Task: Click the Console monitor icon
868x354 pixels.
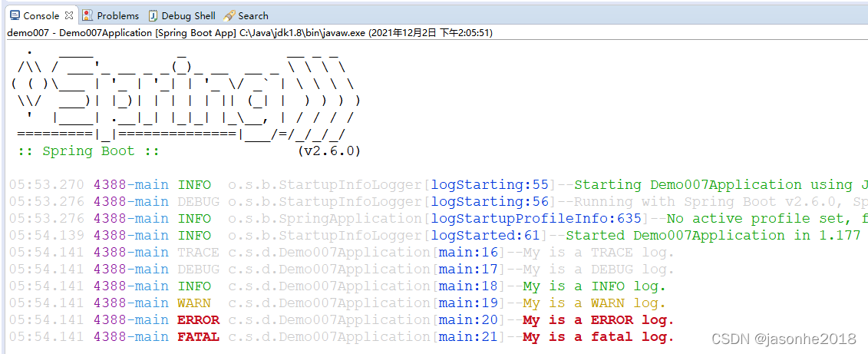Action: click(x=15, y=15)
